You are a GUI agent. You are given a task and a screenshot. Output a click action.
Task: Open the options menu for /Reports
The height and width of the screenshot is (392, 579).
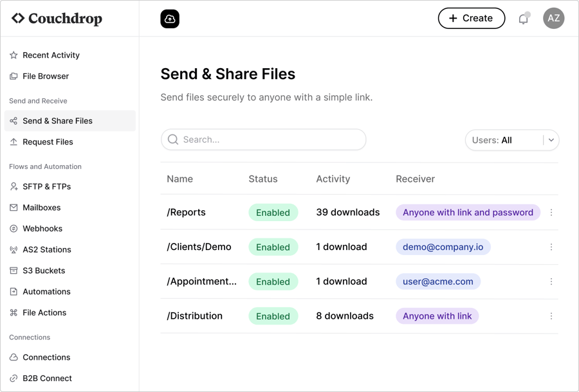pos(551,212)
